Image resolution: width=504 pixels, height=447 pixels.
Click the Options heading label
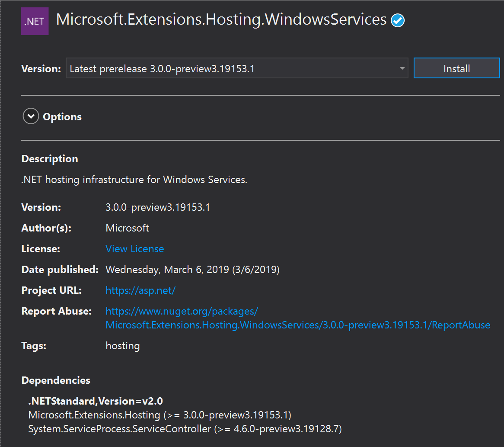tap(62, 117)
